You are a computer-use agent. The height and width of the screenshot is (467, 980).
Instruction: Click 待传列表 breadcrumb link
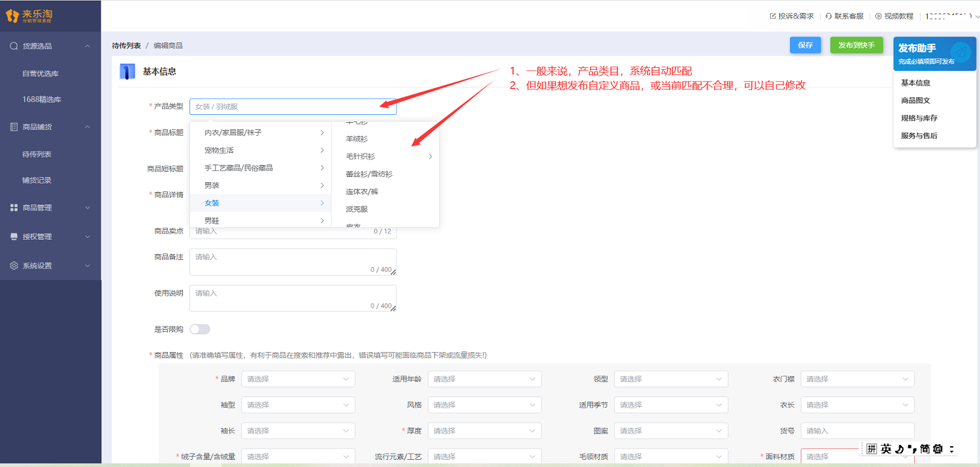126,46
